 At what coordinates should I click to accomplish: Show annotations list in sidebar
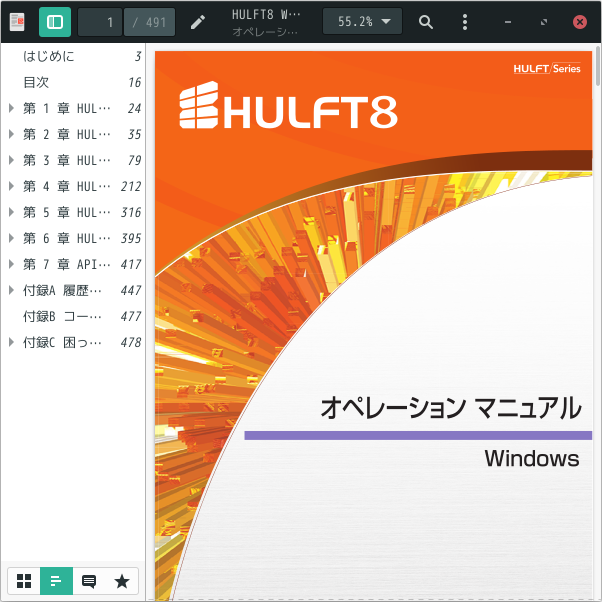click(89, 580)
